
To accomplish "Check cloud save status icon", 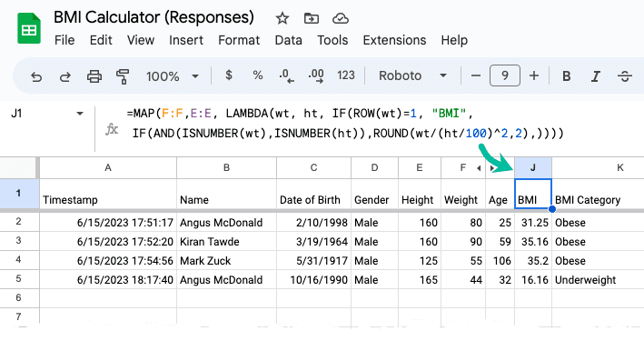I will 341,18.
